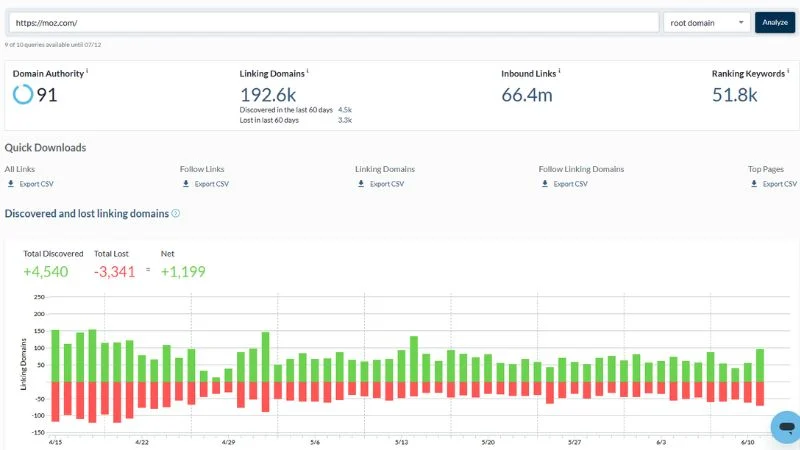Click help icon beside Discovered and lost heading
The width and height of the screenshot is (800, 450).
(176, 213)
